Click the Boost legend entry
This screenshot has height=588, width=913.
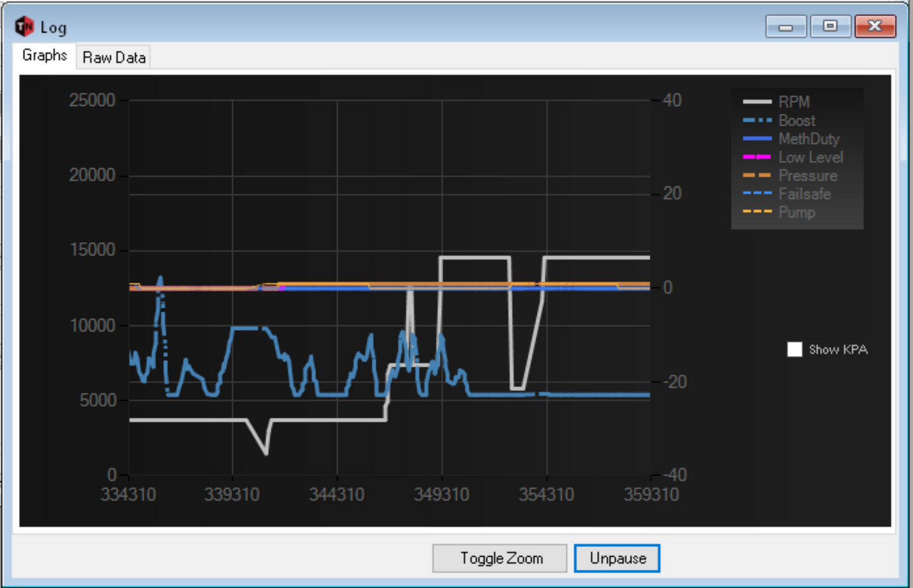(x=796, y=121)
